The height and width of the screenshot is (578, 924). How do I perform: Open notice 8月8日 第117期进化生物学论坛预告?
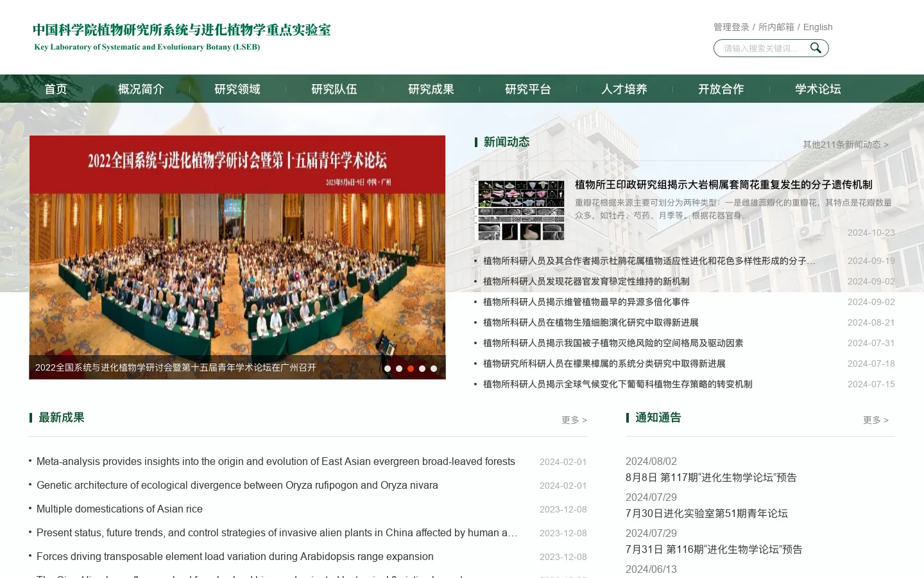point(711,477)
